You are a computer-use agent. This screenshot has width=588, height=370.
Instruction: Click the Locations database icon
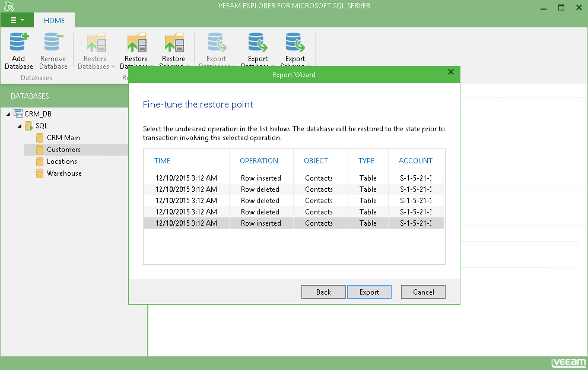coord(40,162)
